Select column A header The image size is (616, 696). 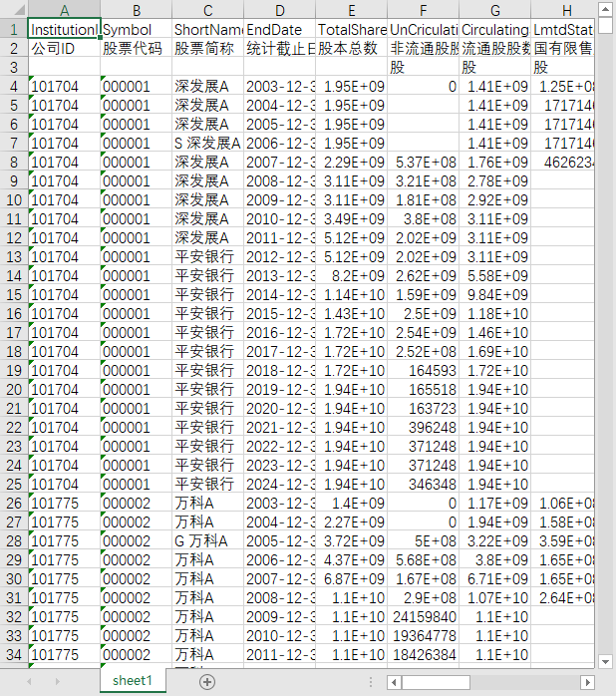pos(65,9)
